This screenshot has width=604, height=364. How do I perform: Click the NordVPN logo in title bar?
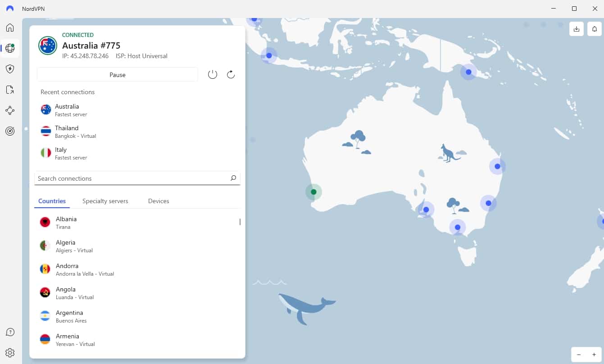tap(10, 9)
